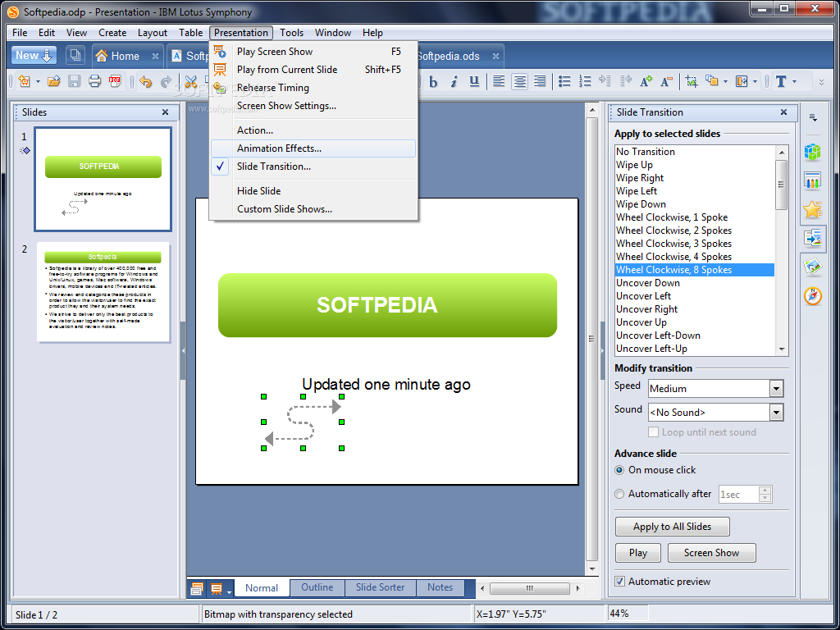Click the transition list scroll down arrow
840x630 pixels.
[782, 349]
